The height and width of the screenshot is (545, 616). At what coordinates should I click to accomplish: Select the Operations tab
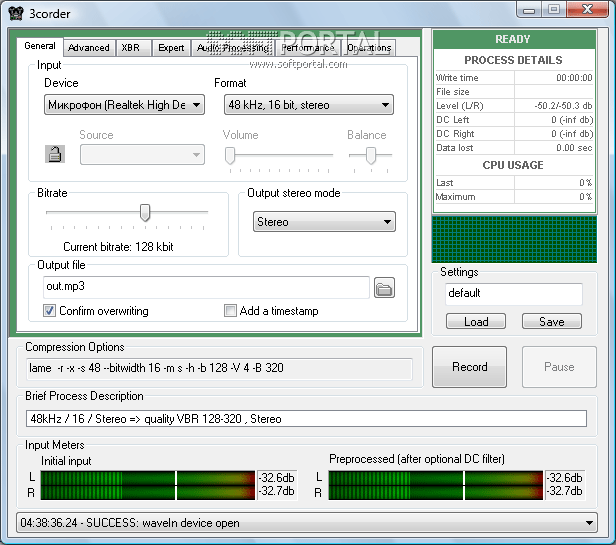pyautogui.click(x=369, y=48)
